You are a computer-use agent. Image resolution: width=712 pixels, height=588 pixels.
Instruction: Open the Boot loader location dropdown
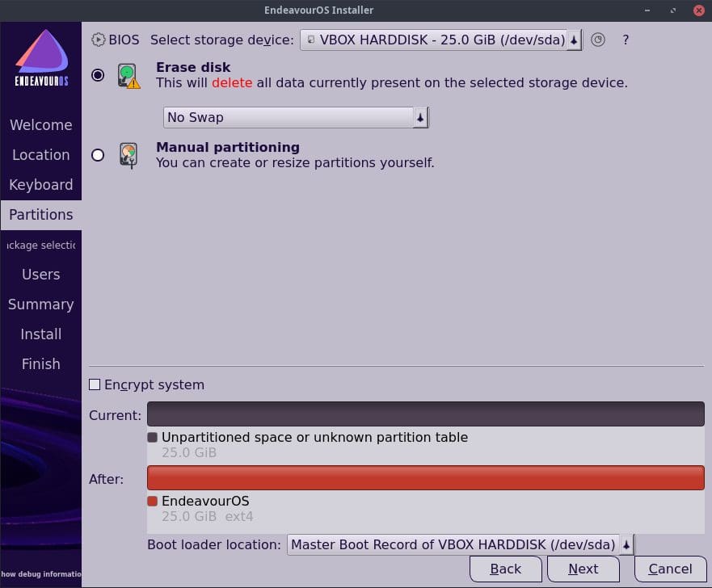coord(461,544)
